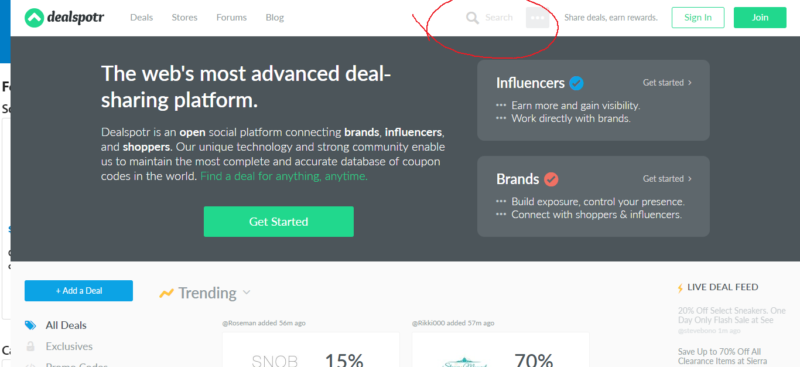Screen dimensions: 800x367
Task: Click the search magnifier icon
Action: tap(472, 18)
